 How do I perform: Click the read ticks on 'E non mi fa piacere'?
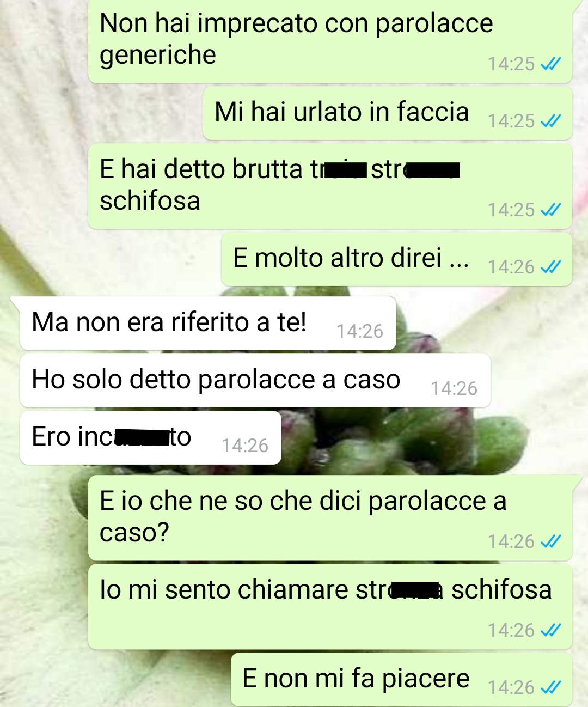[550, 687]
